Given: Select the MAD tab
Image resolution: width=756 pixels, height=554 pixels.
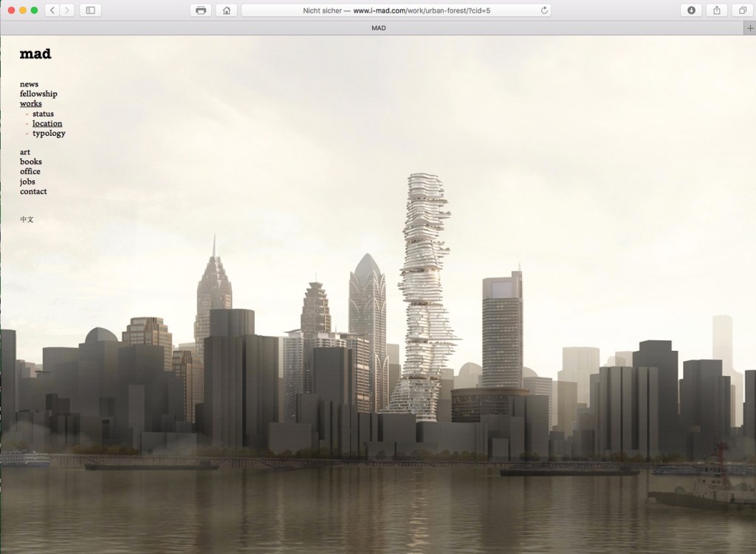Looking at the screenshot, I should (x=378, y=28).
